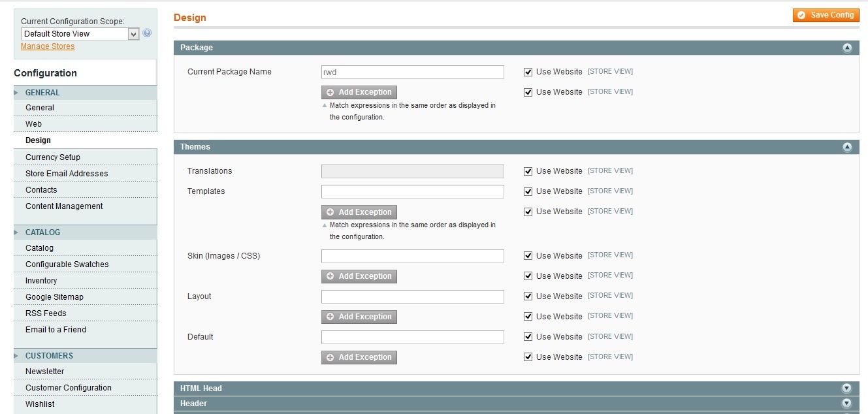The width and height of the screenshot is (868, 414).
Task: Open Inventory configuration tab
Action: pyautogui.click(x=85, y=281)
